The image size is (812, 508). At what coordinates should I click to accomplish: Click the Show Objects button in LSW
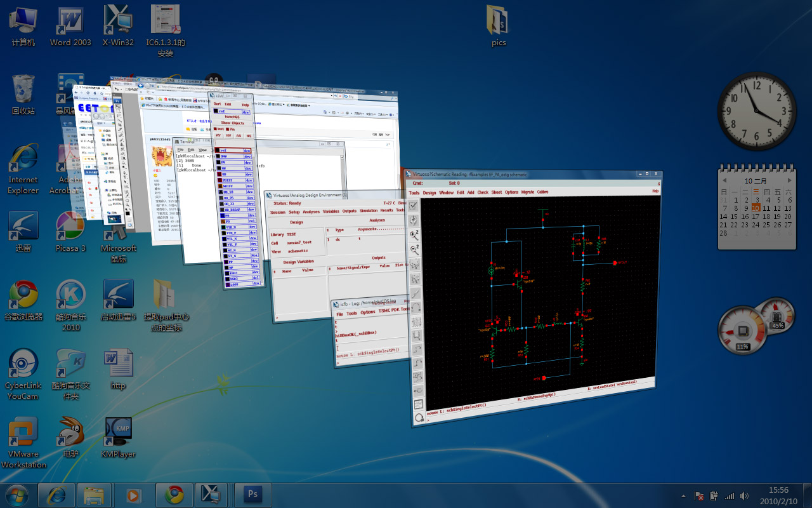tap(232, 123)
